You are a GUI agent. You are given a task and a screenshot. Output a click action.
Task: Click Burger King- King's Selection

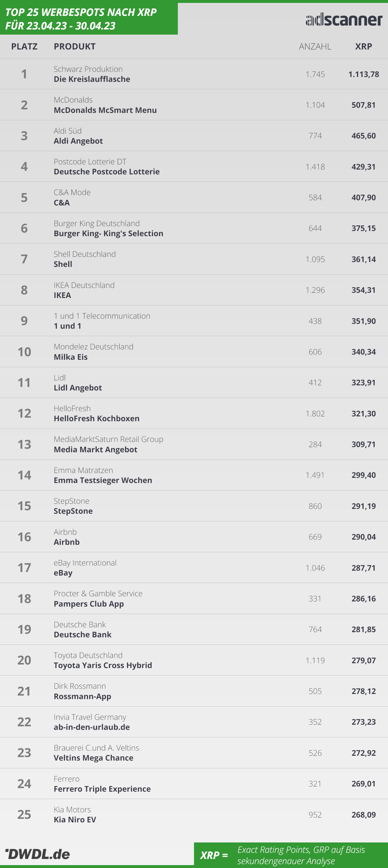(108, 234)
